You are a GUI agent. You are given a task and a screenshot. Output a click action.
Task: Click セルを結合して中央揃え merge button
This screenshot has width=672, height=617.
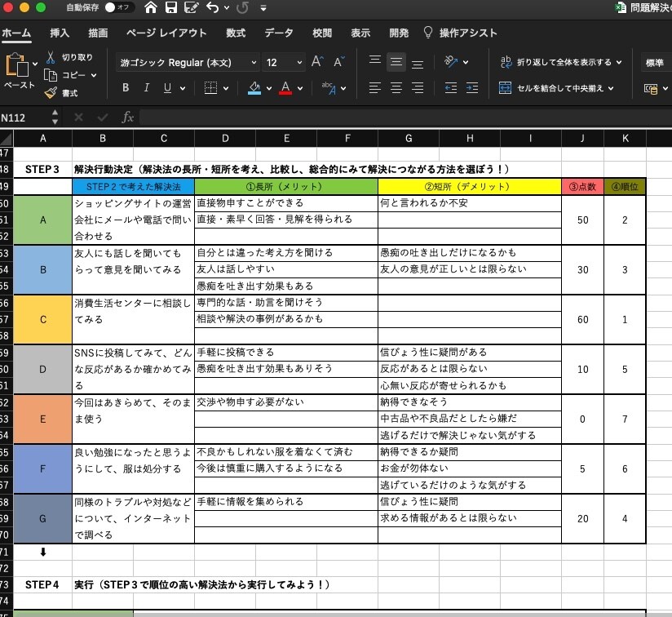pos(551,88)
